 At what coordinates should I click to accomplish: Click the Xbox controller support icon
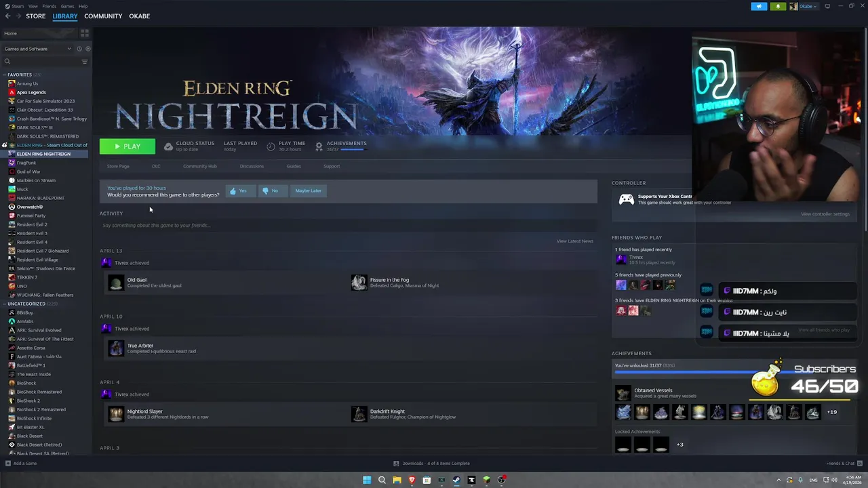[627, 199]
